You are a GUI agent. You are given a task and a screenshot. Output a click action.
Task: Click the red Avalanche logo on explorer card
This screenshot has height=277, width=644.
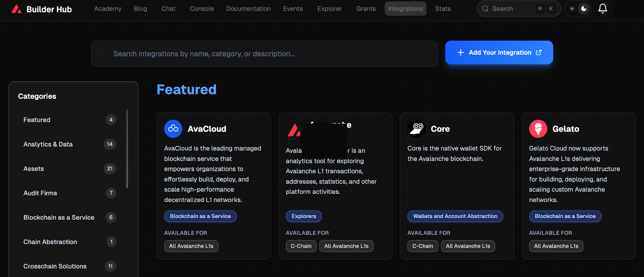294,130
